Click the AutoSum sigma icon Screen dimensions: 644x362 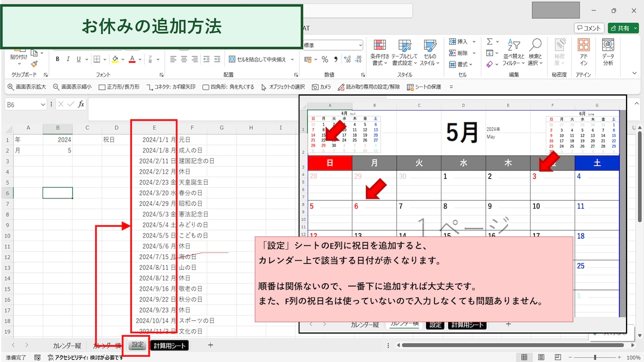point(489,42)
